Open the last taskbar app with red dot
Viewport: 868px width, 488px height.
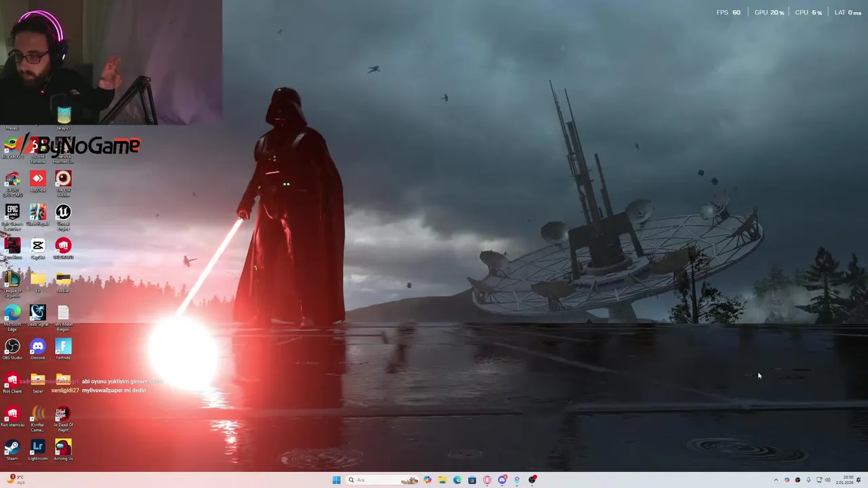[x=532, y=480]
